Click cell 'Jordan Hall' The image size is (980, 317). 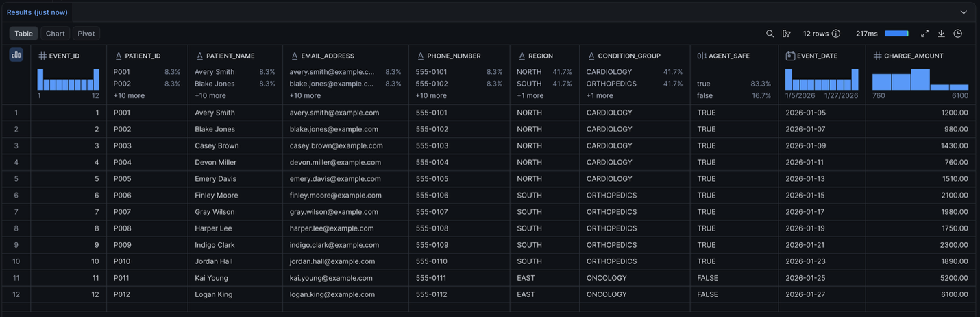tap(235, 261)
